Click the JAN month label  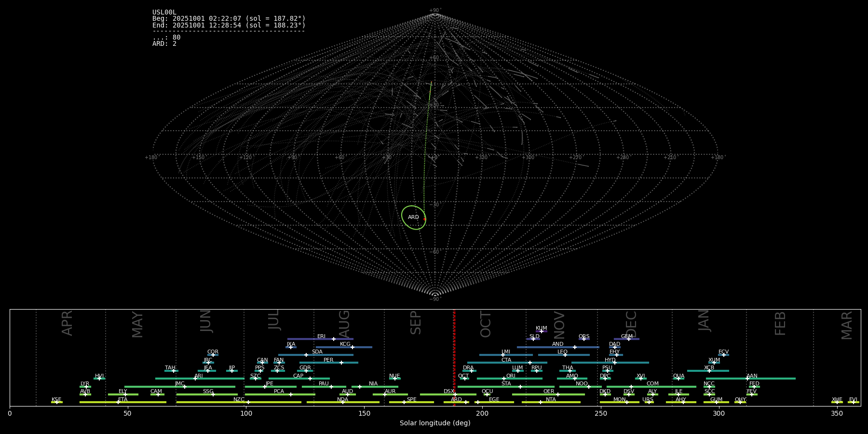pos(704,321)
